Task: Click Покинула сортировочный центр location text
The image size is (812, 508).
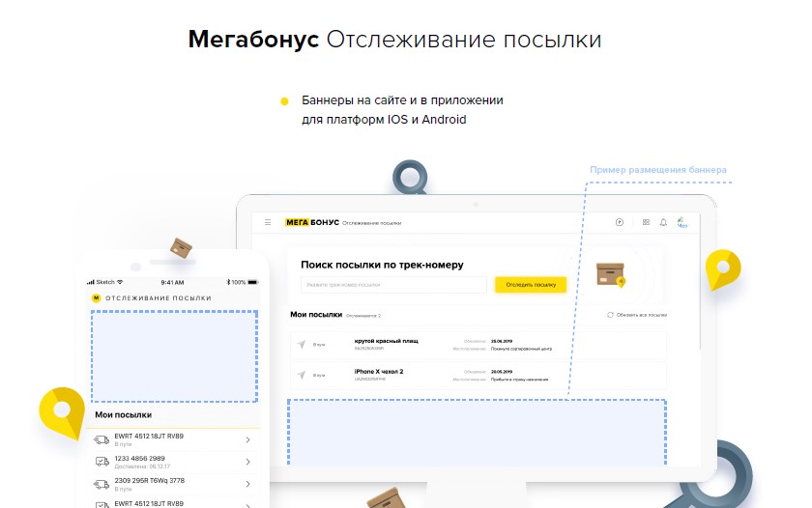Action: (x=521, y=349)
